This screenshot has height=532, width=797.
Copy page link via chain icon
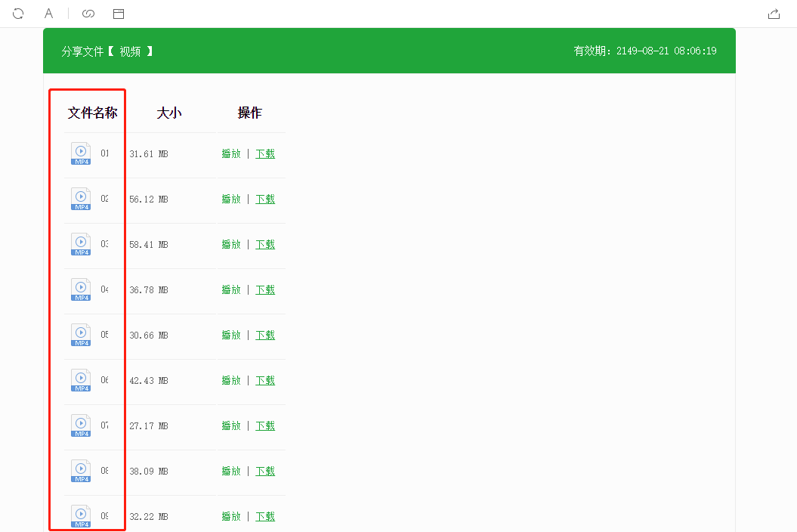click(x=88, y=14)
